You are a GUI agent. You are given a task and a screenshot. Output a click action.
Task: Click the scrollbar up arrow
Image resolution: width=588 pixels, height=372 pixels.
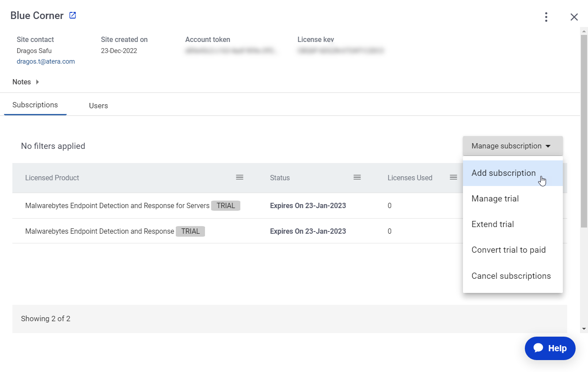tap(584, 31)
